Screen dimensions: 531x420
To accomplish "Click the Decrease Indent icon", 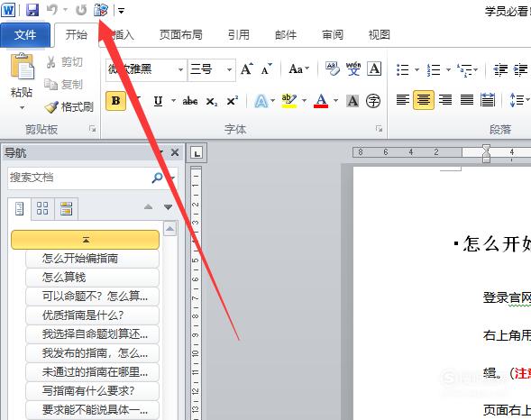I will point(500,69).
